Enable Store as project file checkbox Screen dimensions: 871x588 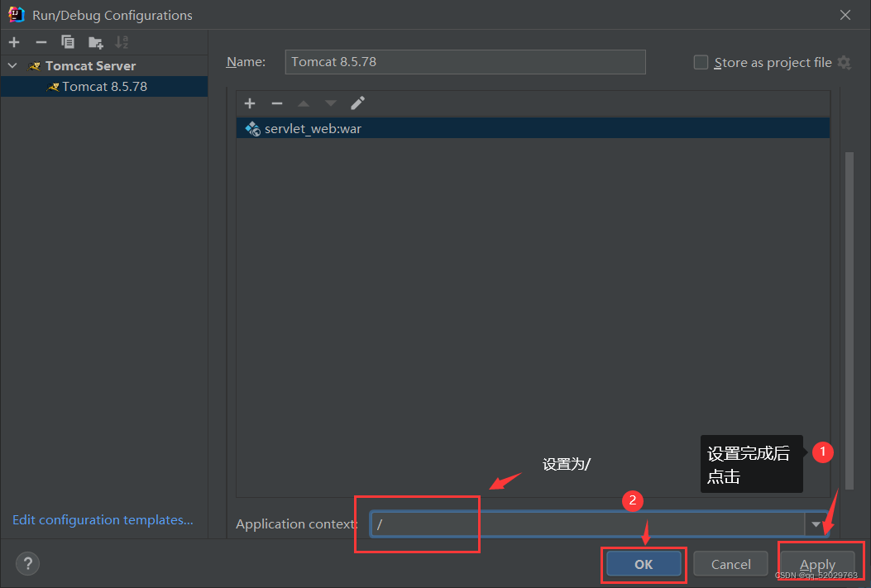pos(701,62)
